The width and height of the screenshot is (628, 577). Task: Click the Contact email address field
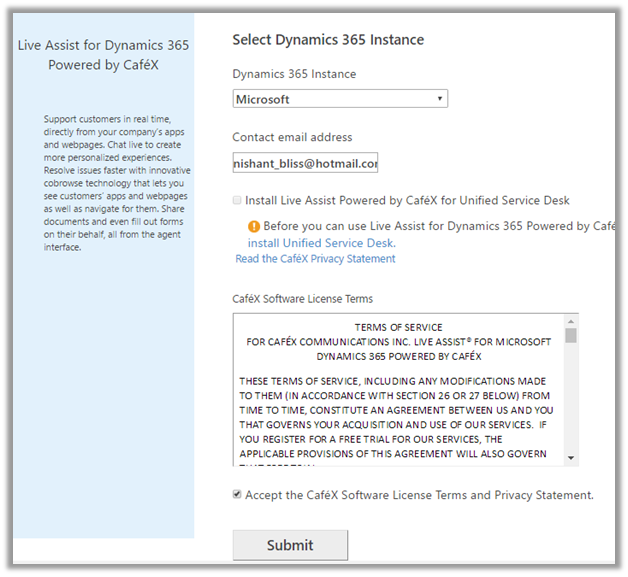pos(305,163)
